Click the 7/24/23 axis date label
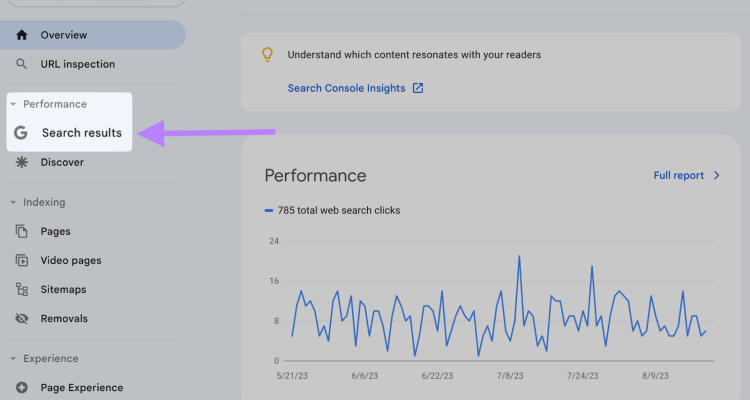This screenshot has width=750, height=400. [x=583, y=376]
